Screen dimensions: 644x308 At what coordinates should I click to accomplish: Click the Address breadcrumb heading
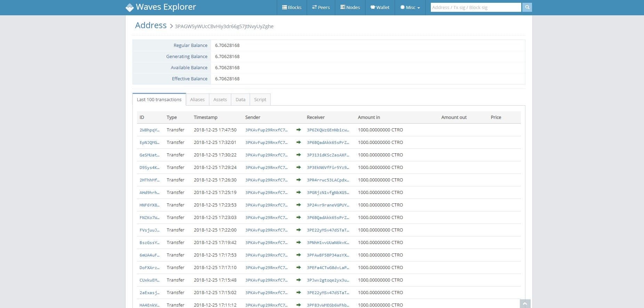pos(151,25)
